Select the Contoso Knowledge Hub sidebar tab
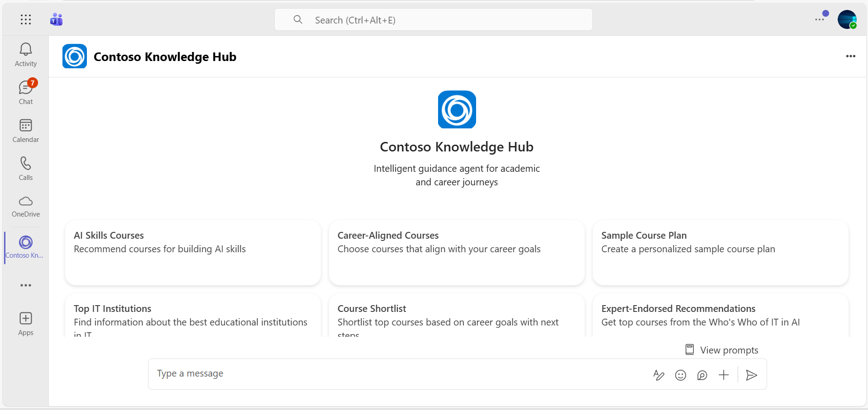 tap(25, 247)
